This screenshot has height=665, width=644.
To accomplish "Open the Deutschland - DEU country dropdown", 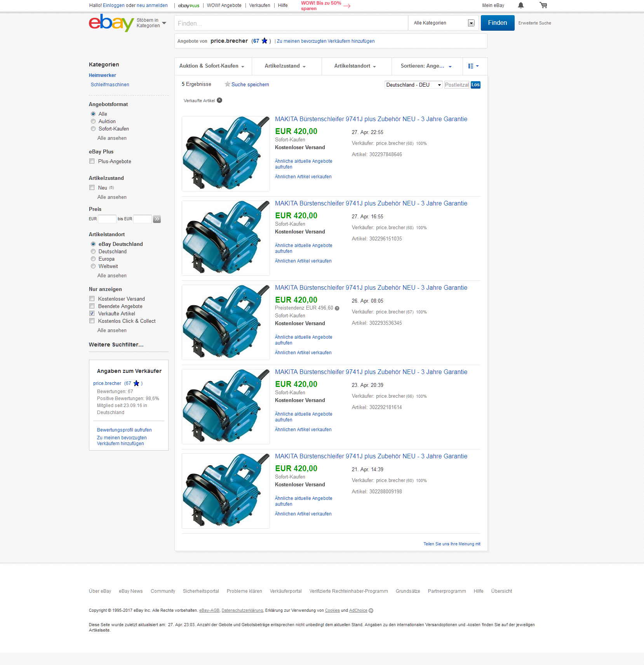I will [414, 85].
